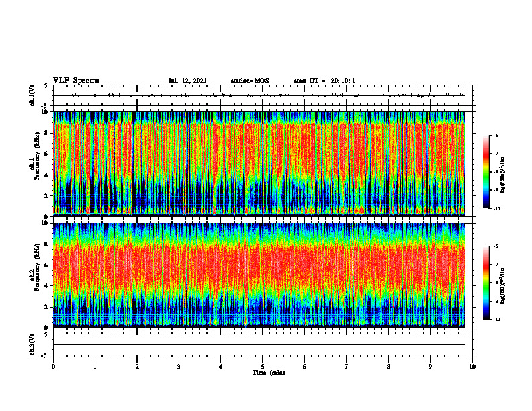
Task: Click the ch.2 spectrogram panel
Action: (259, 275)
